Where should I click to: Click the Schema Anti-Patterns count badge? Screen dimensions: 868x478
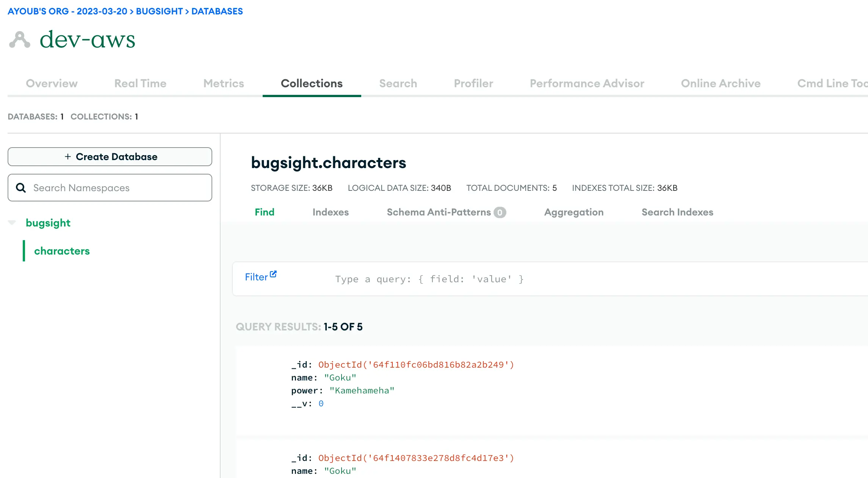[500, 212]
